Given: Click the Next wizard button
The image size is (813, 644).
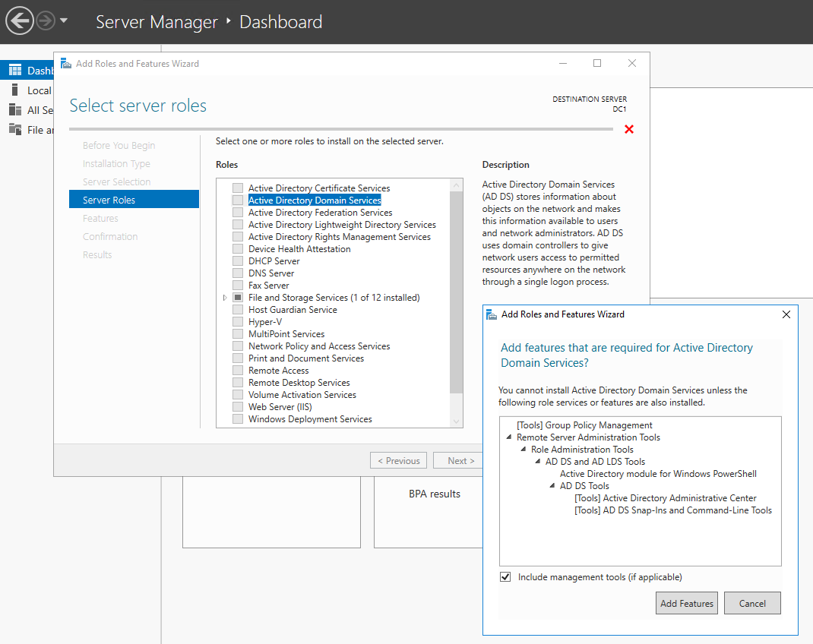Looking at the screenshot, I should click(458, 460).
